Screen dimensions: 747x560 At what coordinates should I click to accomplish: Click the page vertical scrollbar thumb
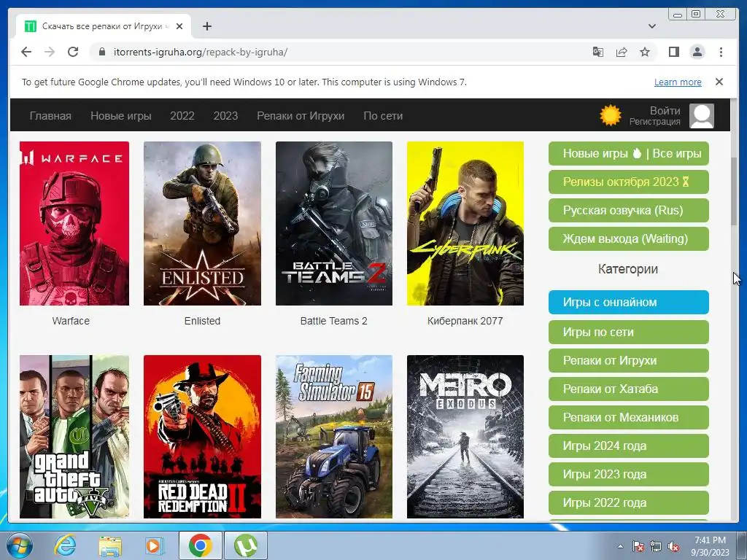[x=735, y=192]
